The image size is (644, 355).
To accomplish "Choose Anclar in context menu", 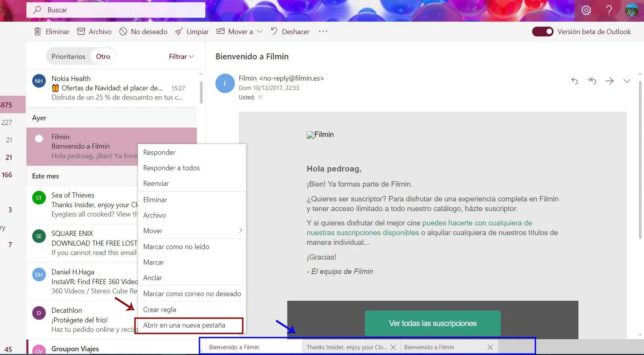I will point(192,278).
